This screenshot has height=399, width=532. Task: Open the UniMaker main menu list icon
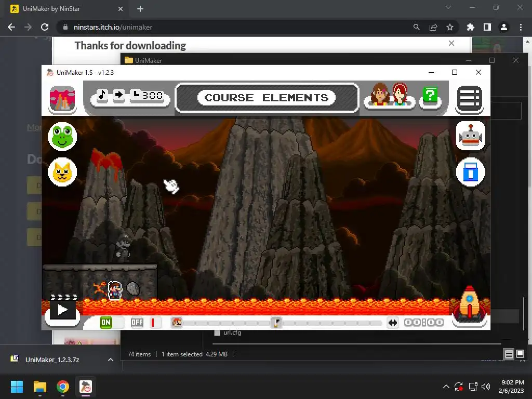pyautogui.click(x=470, y=98)
